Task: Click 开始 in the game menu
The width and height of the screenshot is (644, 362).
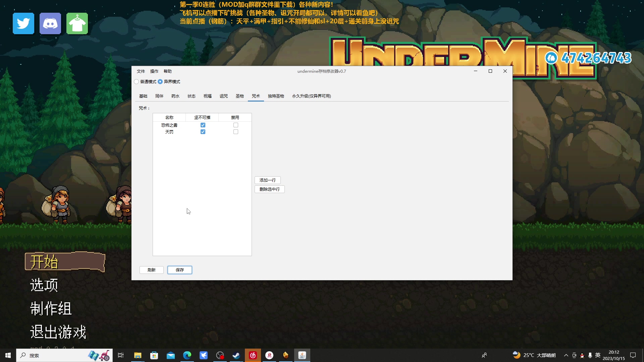Action: pyautogui.click(x=65, y=261)
